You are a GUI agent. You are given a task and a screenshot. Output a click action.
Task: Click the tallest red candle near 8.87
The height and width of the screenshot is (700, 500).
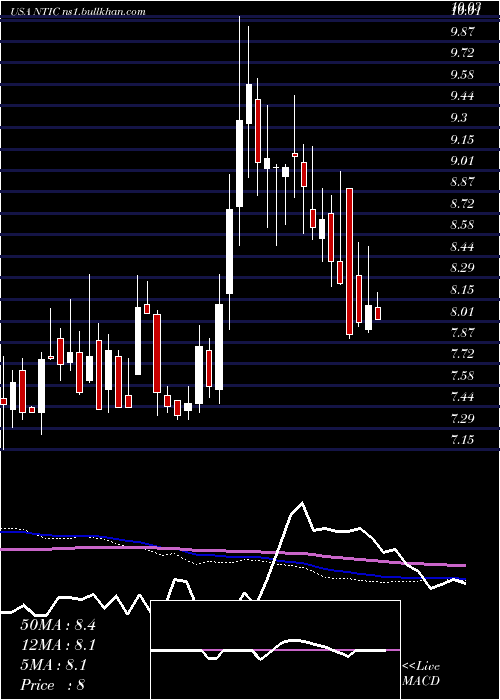tap(350, 261)
